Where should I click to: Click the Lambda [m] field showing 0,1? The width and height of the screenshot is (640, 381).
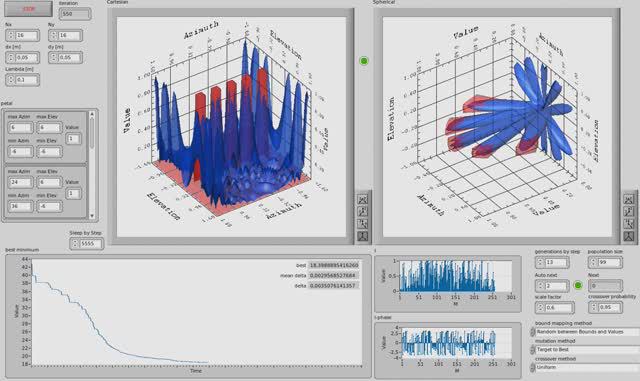tap(27, 80)
